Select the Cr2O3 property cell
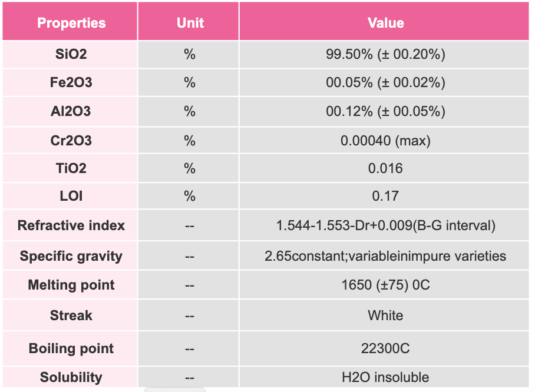The height and width of the screenshot is (392, 535). (71, 141)
